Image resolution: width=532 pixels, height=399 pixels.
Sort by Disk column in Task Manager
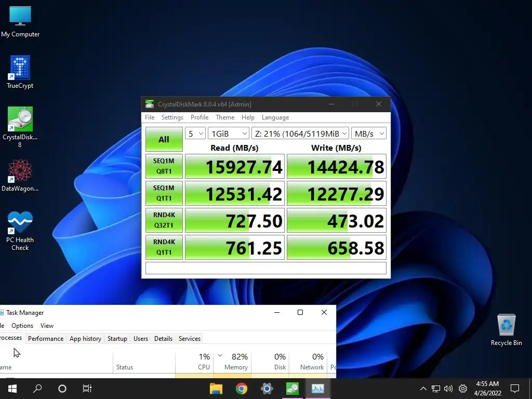tap(270, 362)
